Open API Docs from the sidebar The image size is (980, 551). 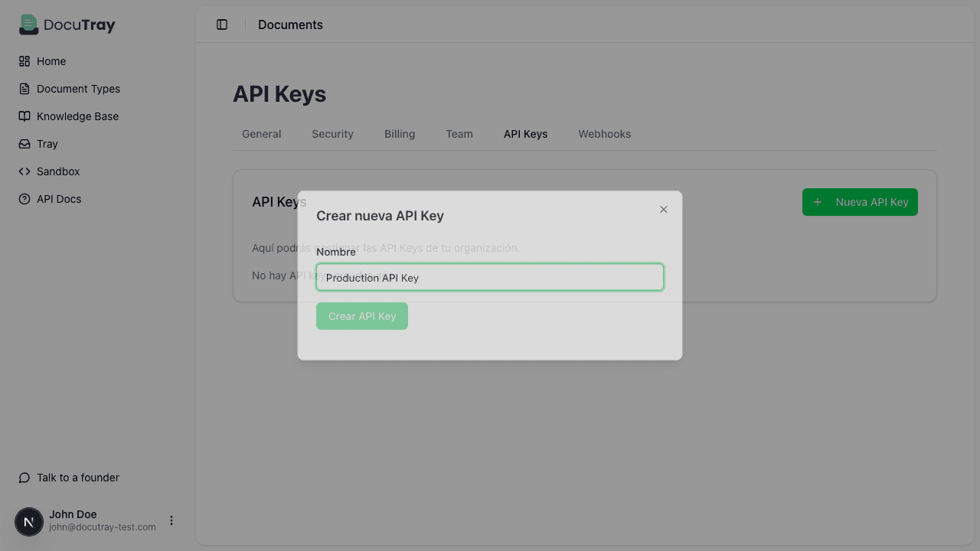point(59,198)
